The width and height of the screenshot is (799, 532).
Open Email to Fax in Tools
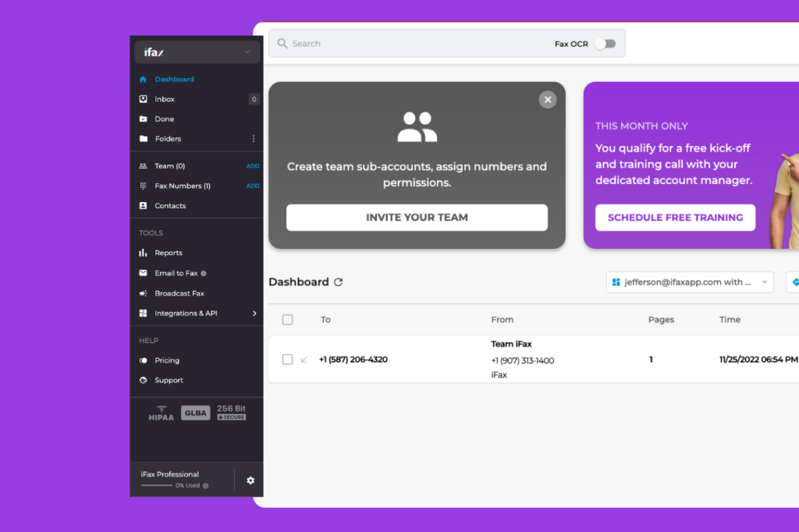click(x=173, y=272)
